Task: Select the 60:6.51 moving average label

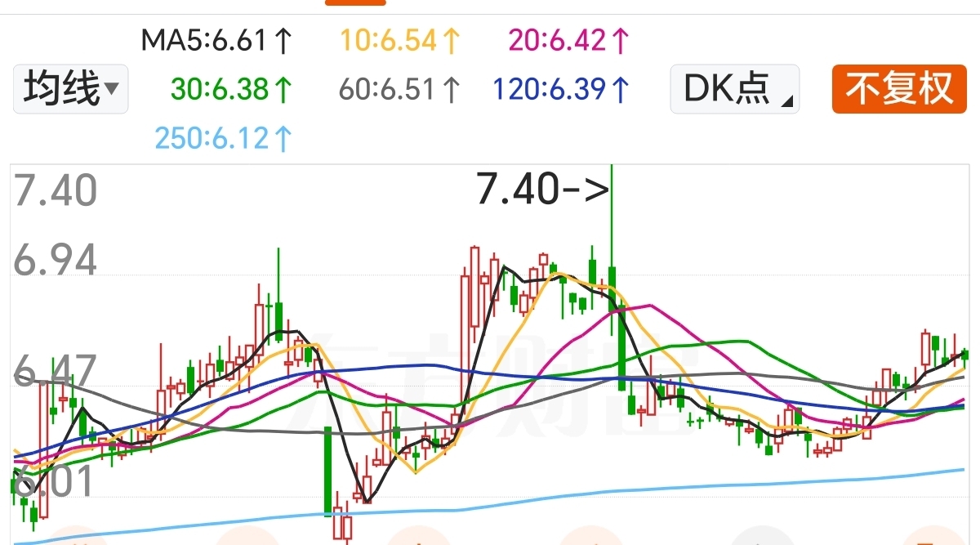Action: [401, 89]
